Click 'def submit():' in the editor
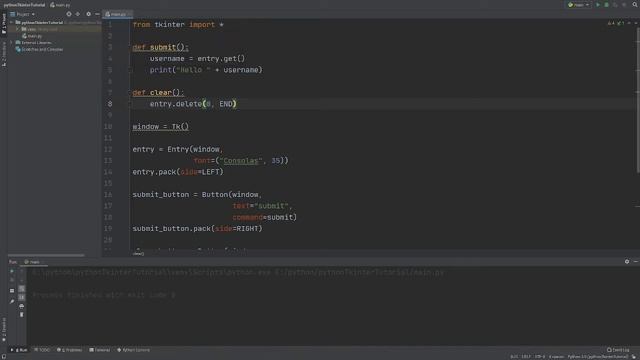This screenshot has width=640, height=360. 160,47
